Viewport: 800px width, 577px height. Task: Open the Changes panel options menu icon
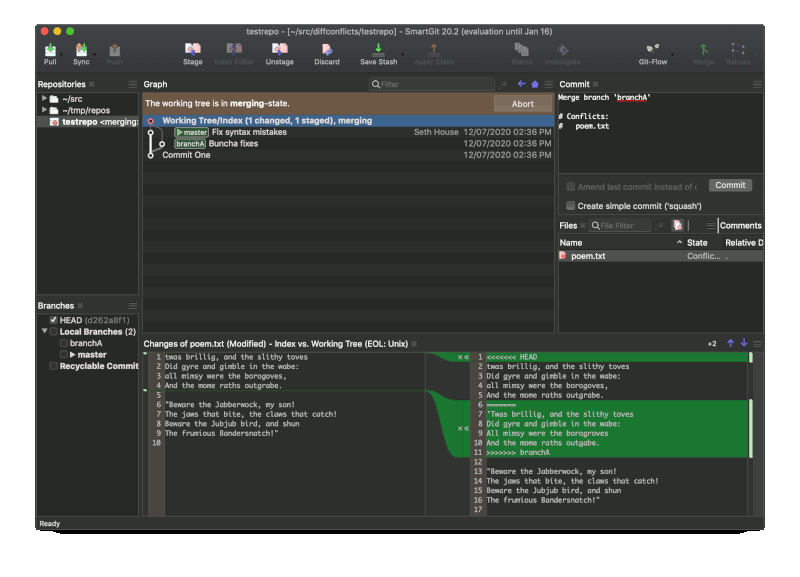(757, 344)
